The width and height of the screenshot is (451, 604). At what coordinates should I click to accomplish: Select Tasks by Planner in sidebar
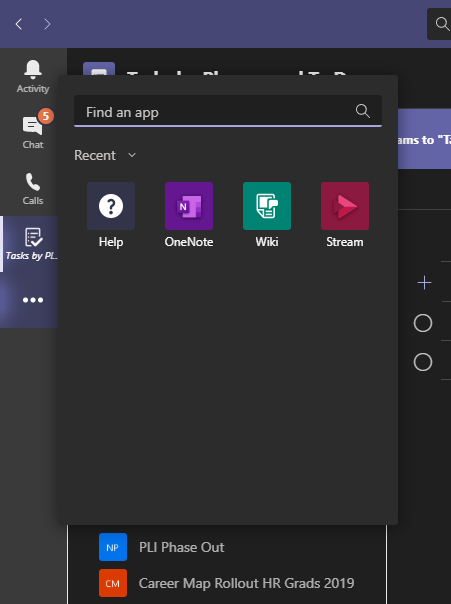point(29,244)
